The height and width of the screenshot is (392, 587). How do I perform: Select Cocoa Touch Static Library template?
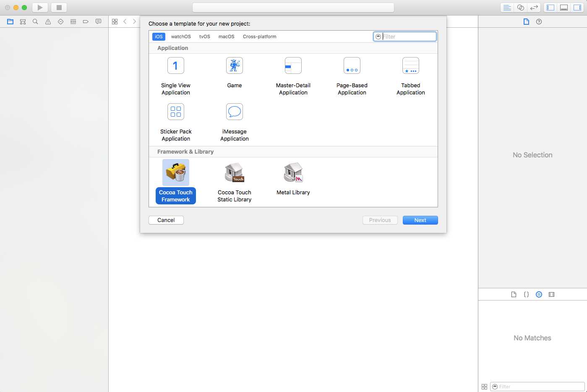[x=235, y=182]
